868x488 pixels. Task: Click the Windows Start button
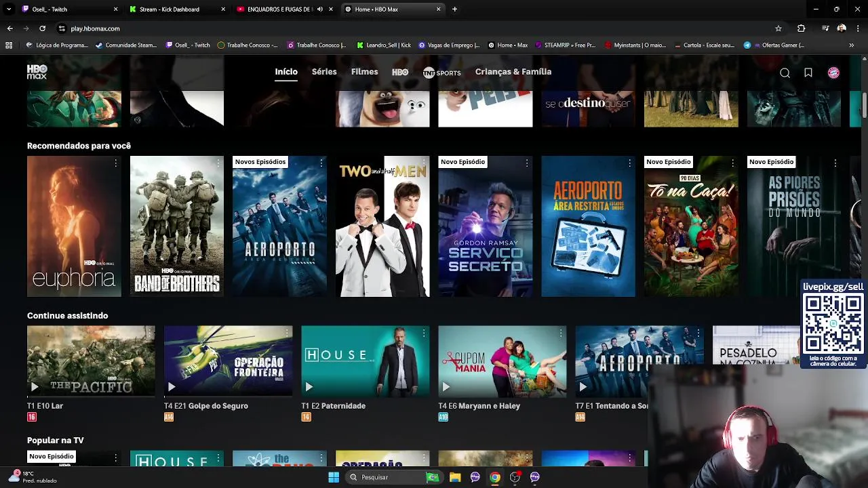(x=334, y=477)
